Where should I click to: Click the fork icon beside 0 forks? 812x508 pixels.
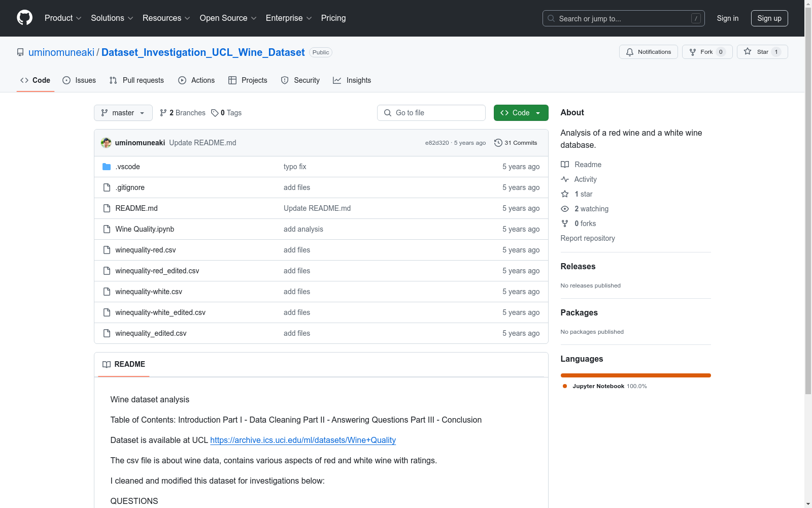point(565,224)
